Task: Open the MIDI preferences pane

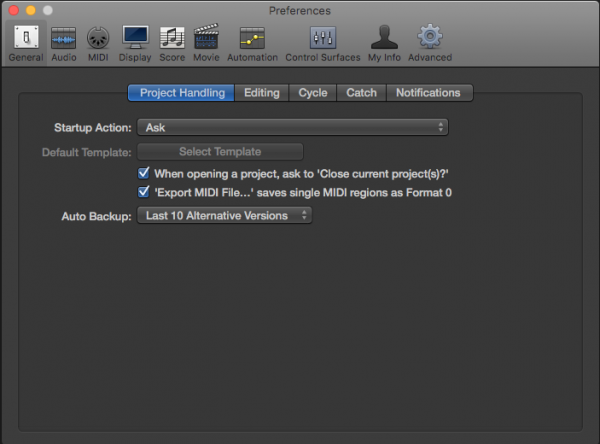Action: 98,43
